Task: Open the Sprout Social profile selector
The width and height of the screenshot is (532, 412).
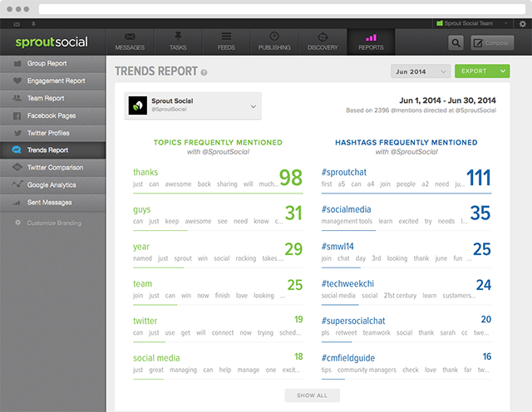Action: tap(193, 105)
